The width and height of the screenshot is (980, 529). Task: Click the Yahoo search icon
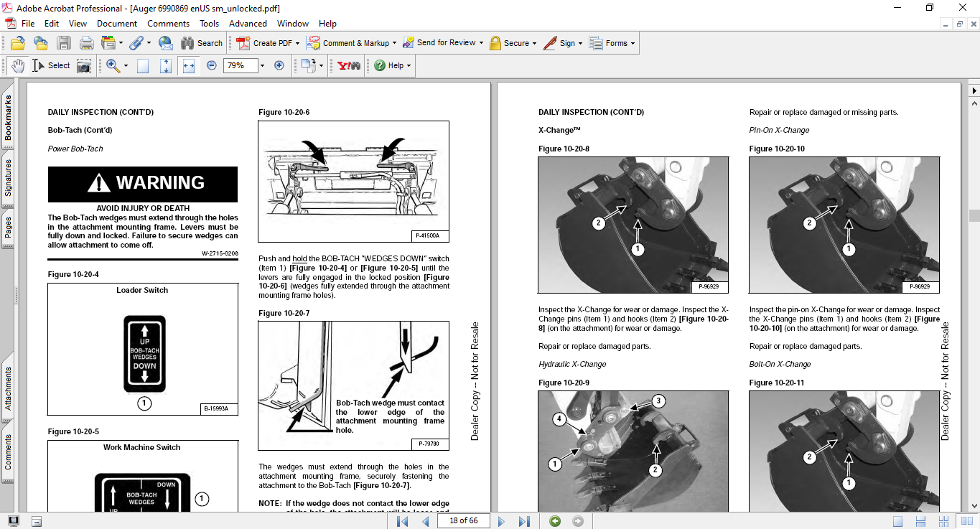point(349,65)
